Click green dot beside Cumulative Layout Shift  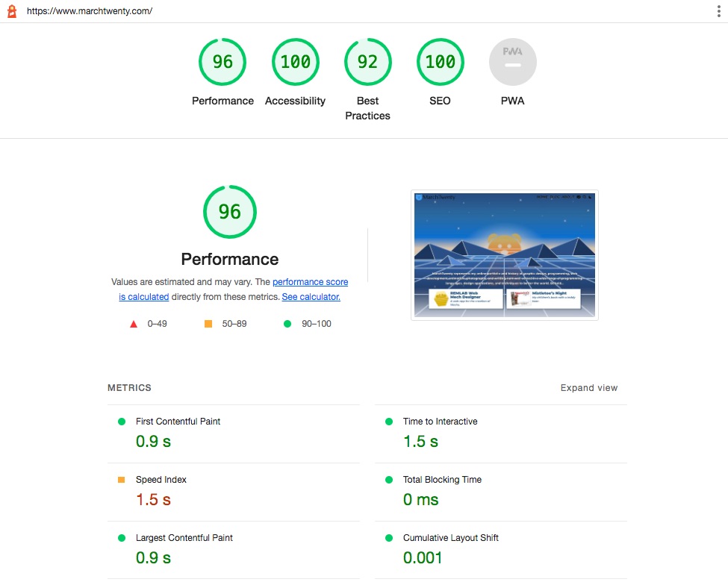(x=389, y=538)
